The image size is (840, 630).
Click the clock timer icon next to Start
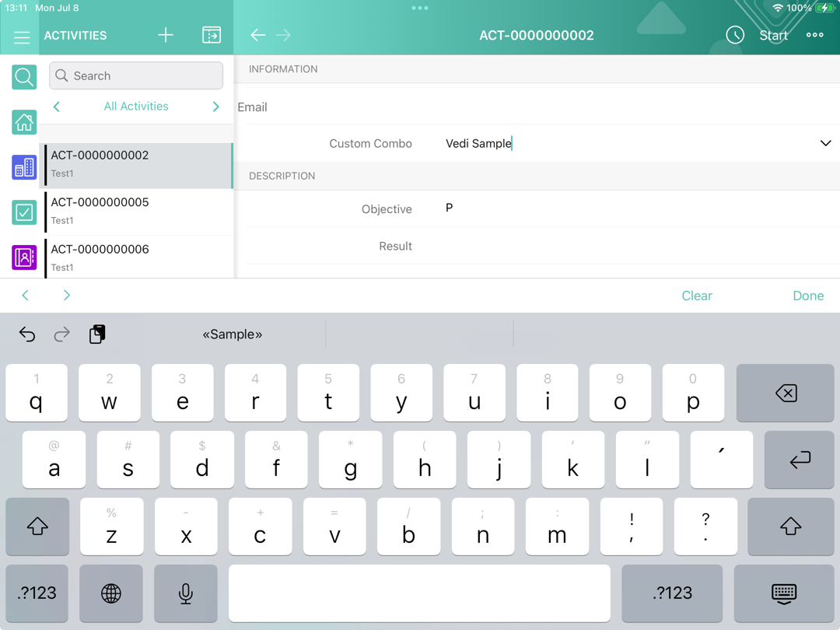coord(735,36)
